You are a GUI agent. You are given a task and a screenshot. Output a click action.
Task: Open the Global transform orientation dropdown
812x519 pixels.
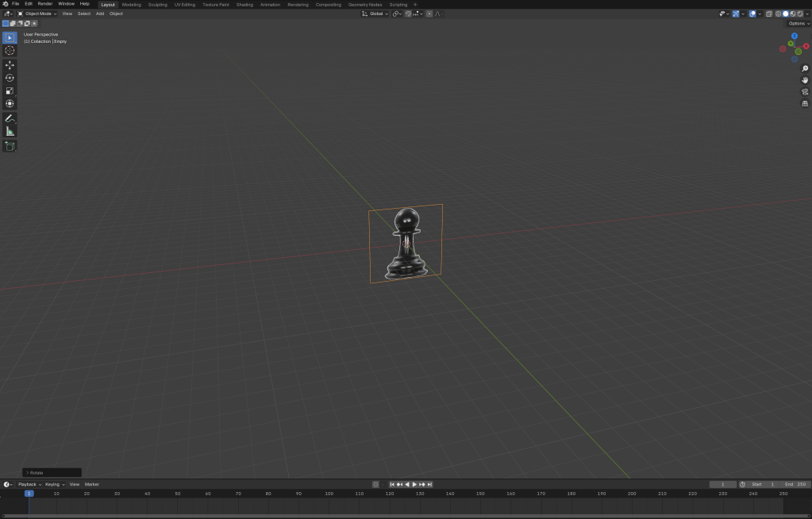tap(375, 13)
